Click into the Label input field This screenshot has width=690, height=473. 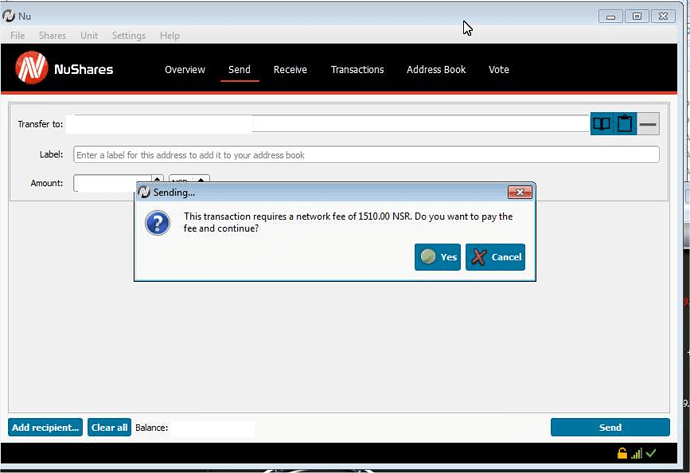point(366,155)
